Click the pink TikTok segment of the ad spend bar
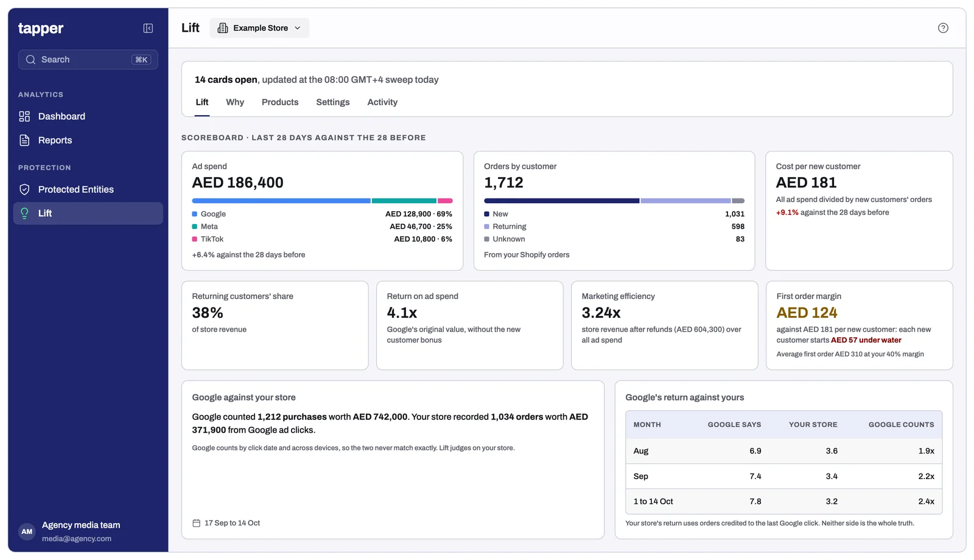974x560 pixels. point(445,200)
